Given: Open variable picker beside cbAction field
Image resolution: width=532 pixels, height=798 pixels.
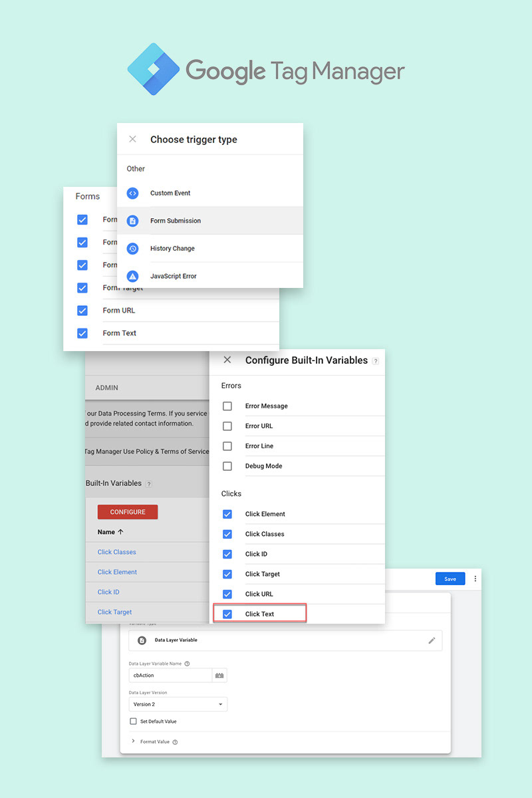Looking at the screenshot, I should point(219,676).
